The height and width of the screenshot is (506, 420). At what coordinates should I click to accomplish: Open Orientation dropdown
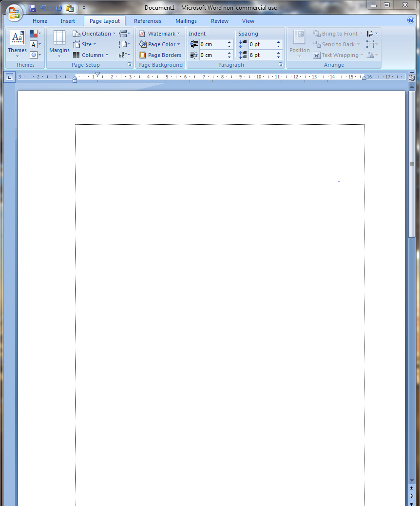94,34
